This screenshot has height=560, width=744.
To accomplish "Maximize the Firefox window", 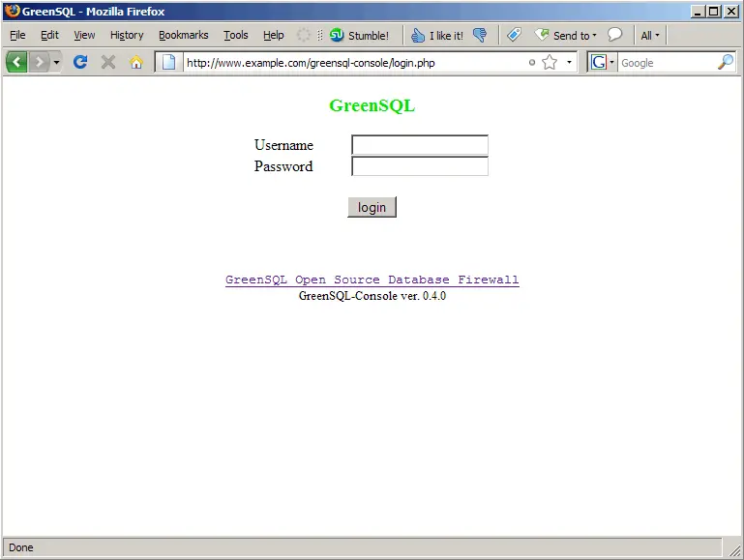I will click(713, 11).
